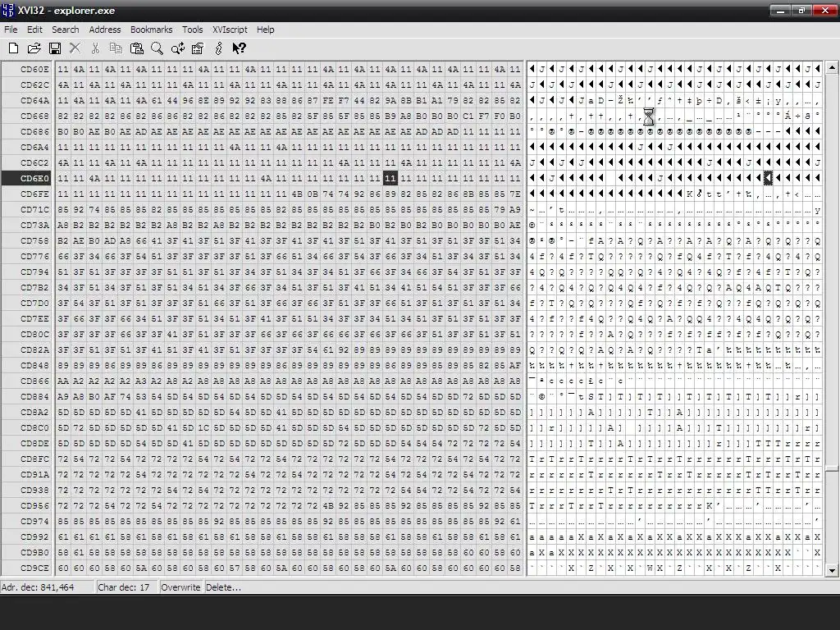
Task: Click address label CD82A
Action: tap(34, 349)
